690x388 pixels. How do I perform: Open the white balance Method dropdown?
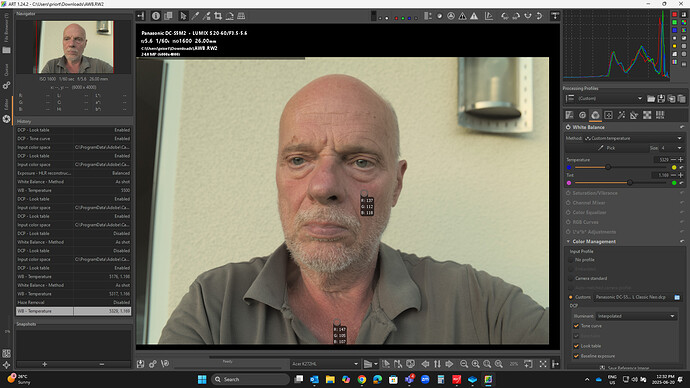633,138
